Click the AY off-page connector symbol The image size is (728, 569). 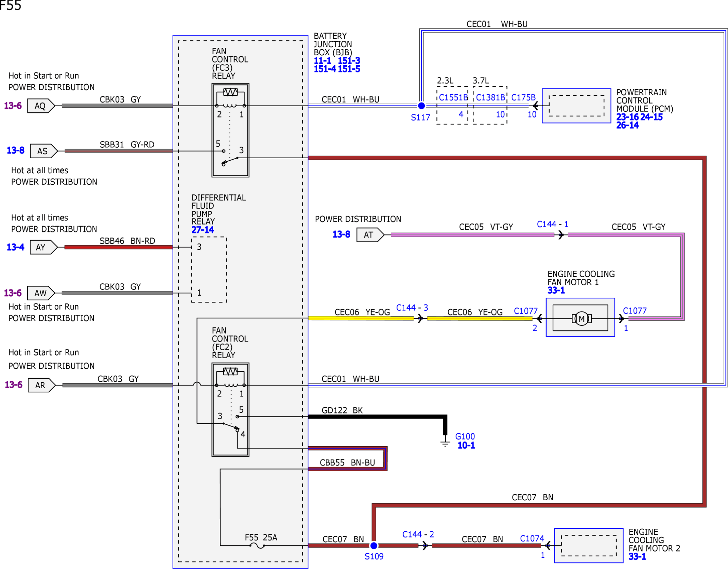(44, 247)
